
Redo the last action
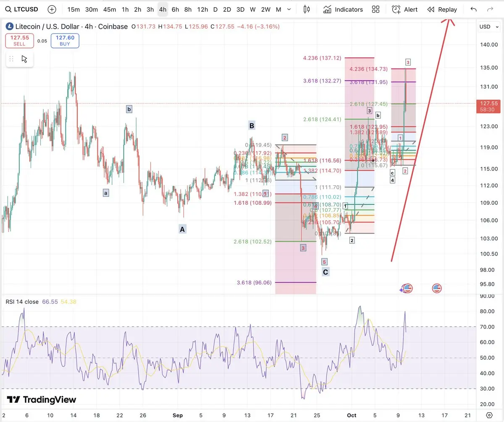pyautogui.click(x=490, y=9)
